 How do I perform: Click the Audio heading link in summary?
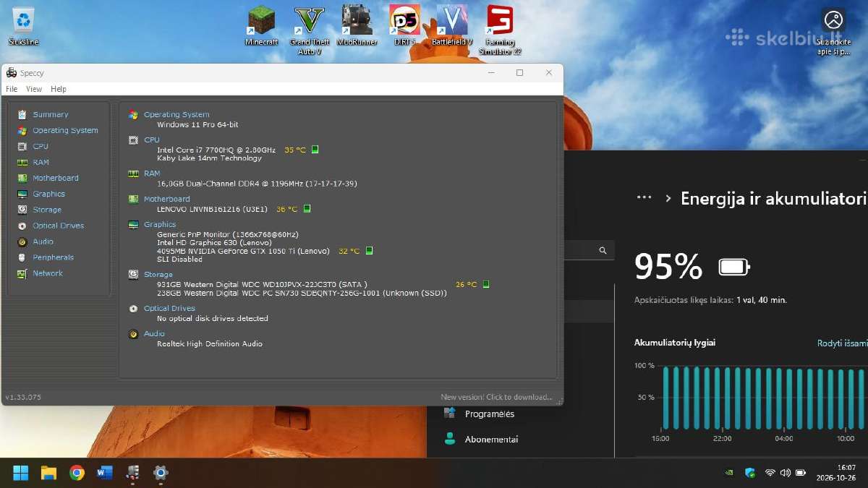[154, 333]
